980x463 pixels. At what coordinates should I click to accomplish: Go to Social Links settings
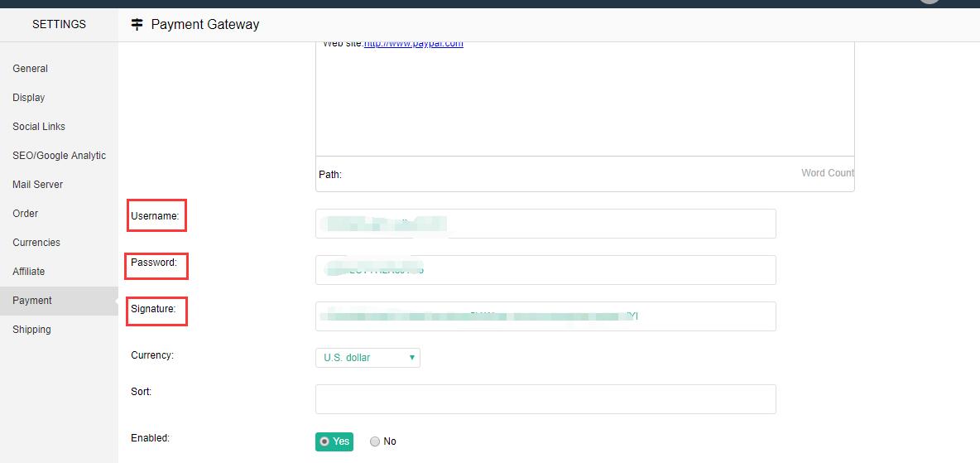(x=39, y=127)
